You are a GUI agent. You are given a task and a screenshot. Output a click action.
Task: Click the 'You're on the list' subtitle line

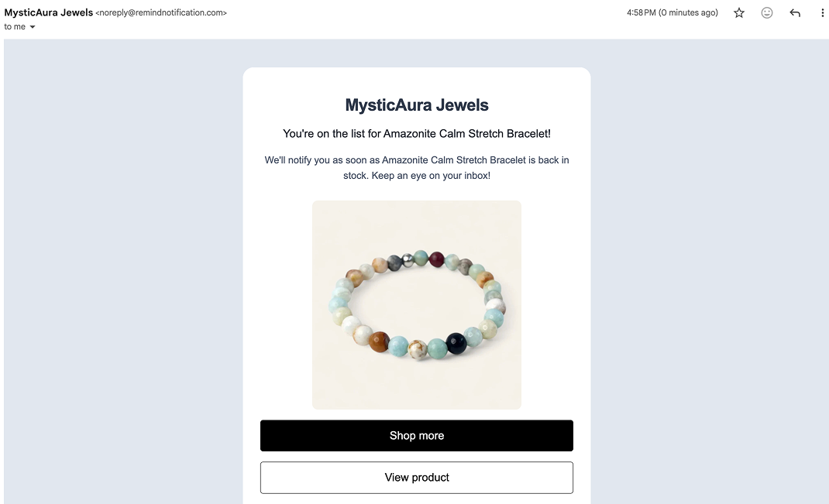tap(417, 134)
